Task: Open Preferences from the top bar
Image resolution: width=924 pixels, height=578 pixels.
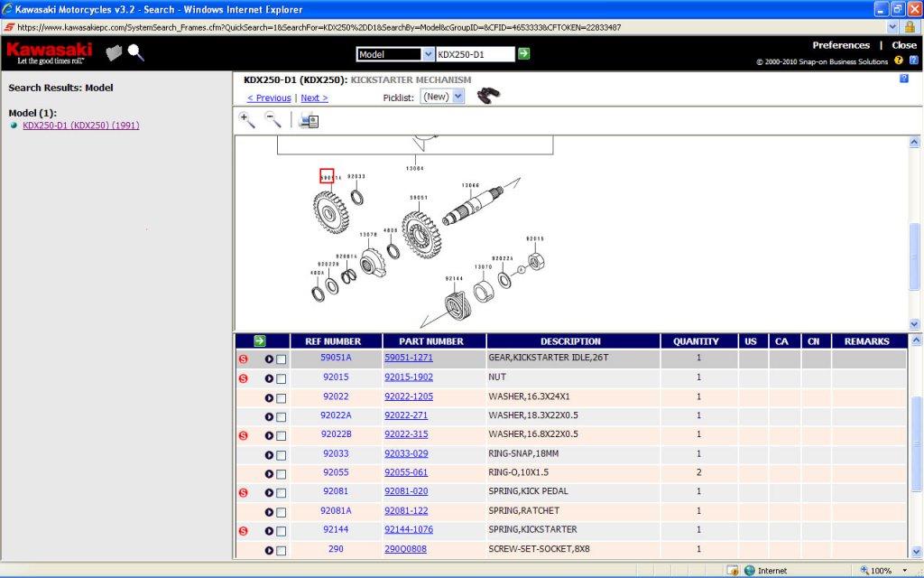Action: click(x=840, y=45)
